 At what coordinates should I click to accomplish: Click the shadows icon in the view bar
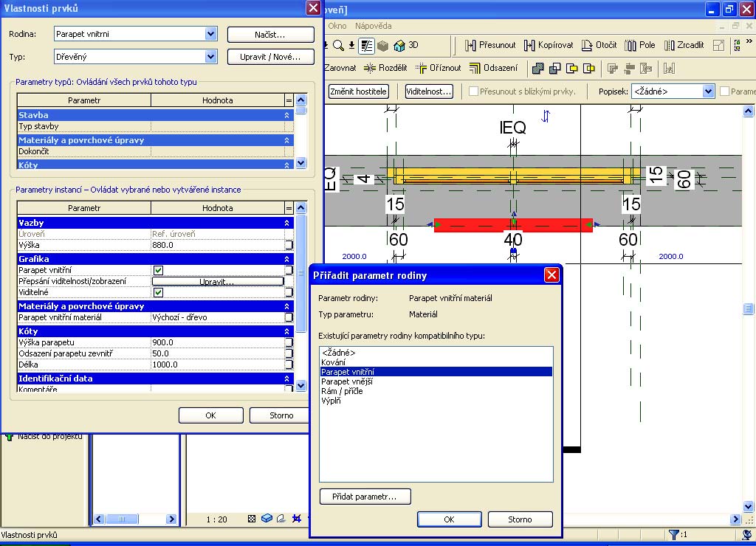(x=281, y=519)
